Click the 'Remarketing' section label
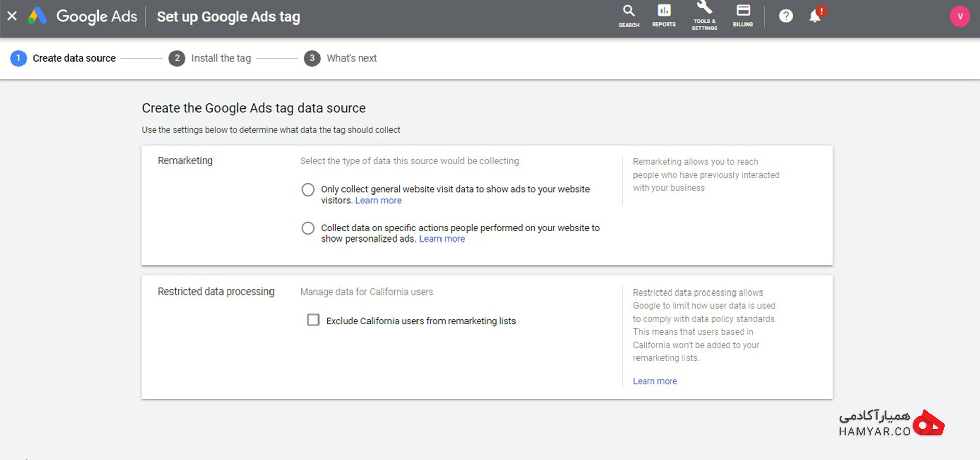 tap(185, 161)
